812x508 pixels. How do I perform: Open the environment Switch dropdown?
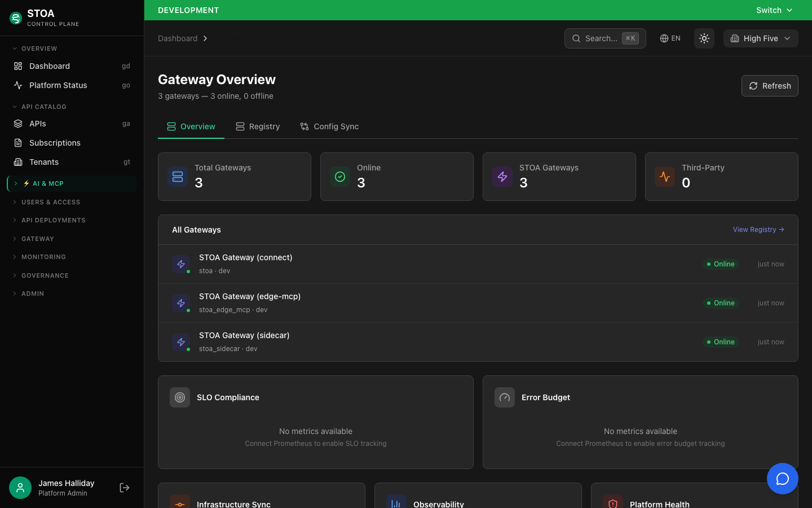[x=774, y=10]
